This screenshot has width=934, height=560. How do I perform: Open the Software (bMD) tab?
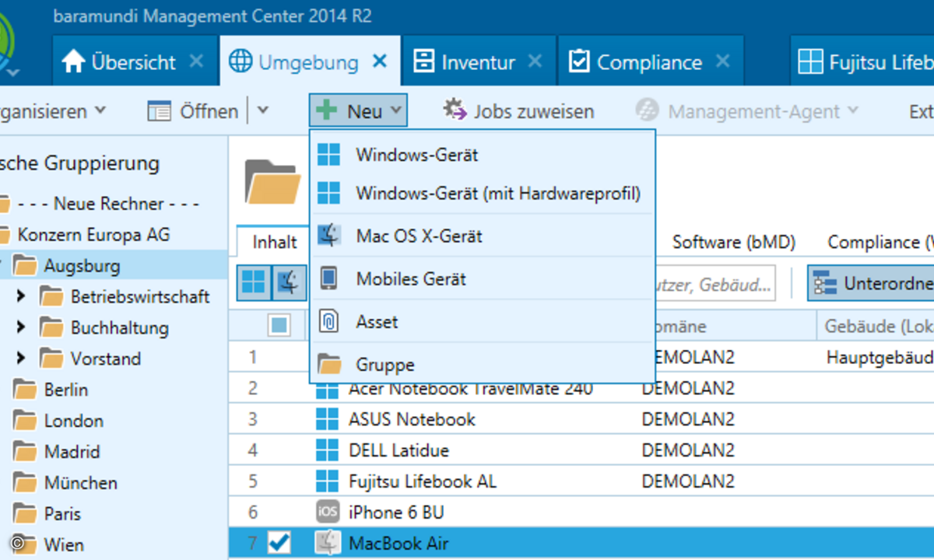734,242
